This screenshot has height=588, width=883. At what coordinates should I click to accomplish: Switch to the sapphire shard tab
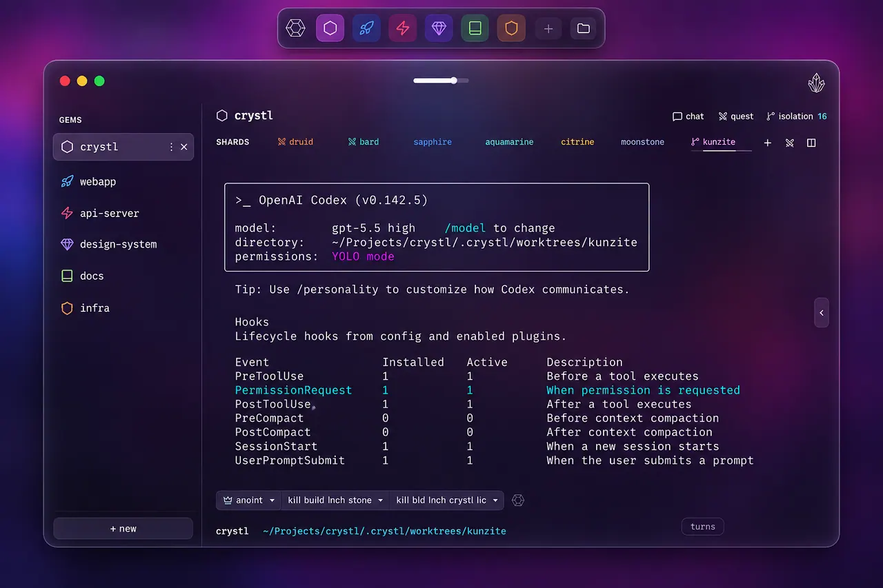point(433,142)
